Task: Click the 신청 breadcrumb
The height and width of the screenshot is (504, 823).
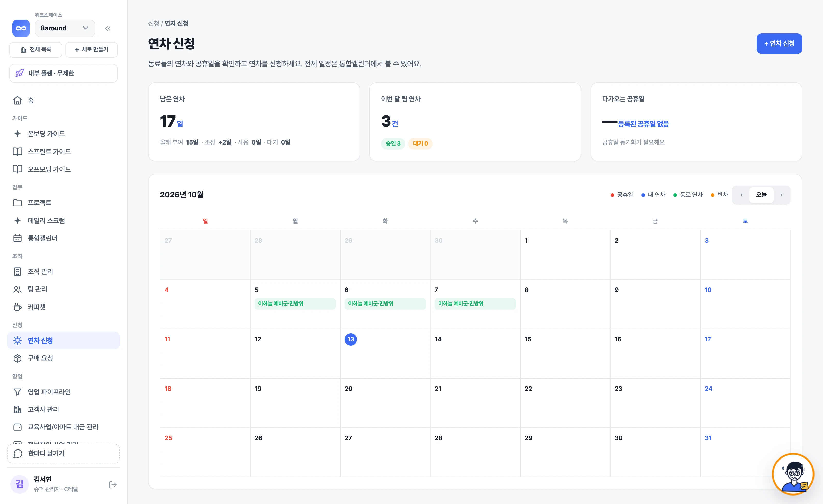Action: (154, 23)
